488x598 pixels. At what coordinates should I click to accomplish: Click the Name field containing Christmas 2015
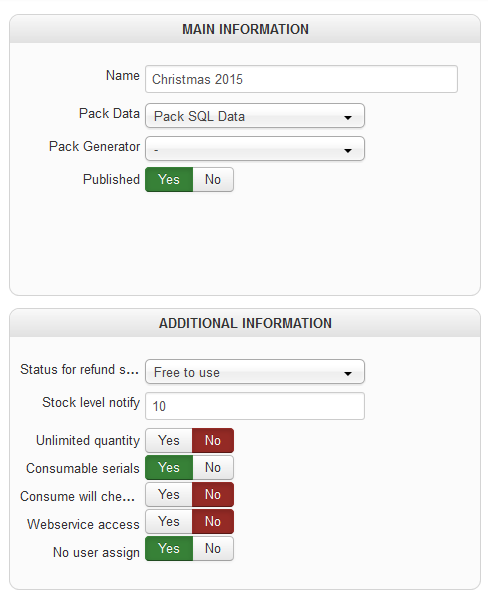click(x=301, y=79)
